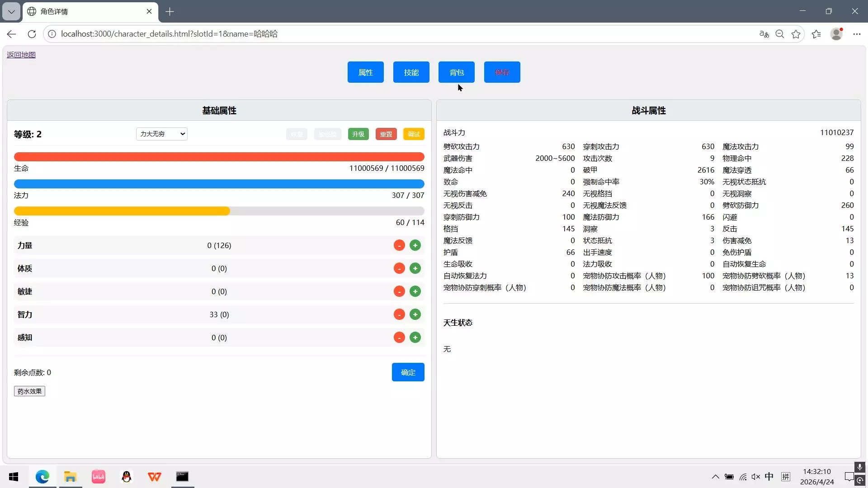868x488 pixels.
Task: Show hidden icons in the system tray
Action: point(715,477)
